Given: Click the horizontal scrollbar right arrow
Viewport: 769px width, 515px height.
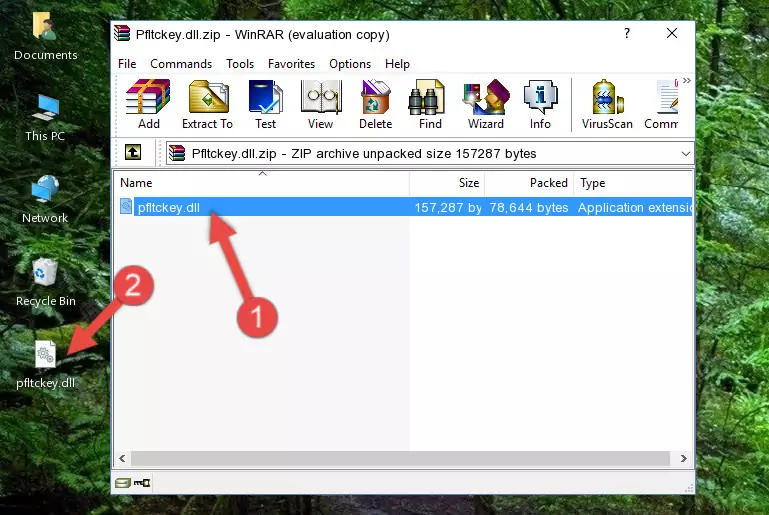Looking at the screenshot, I should [x=684, y=459].
